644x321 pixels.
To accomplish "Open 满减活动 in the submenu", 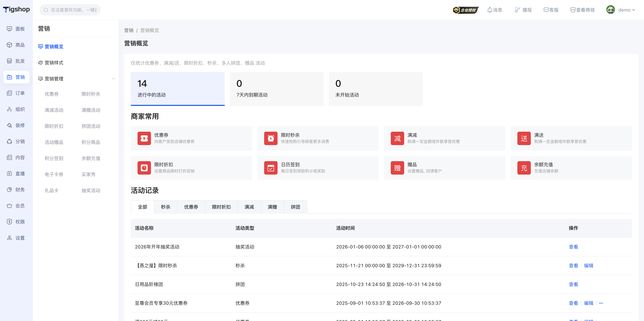I will (54, 110).
